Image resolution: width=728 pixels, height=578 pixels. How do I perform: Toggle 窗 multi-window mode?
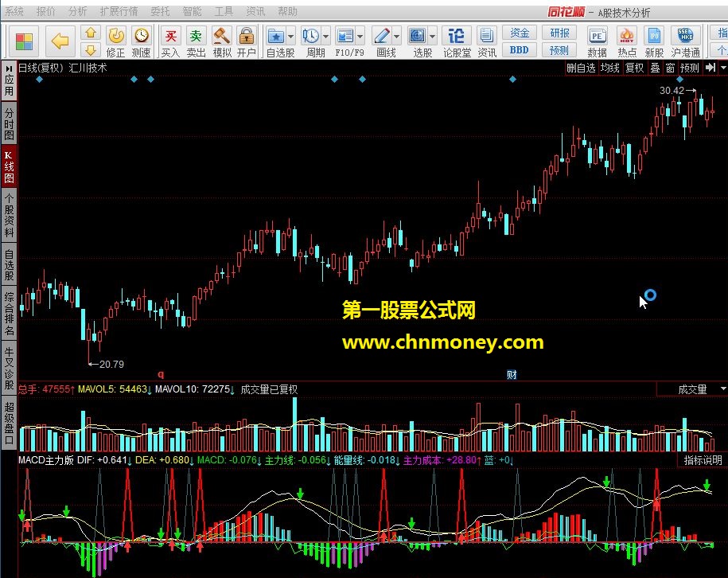[x=670, y=68]
